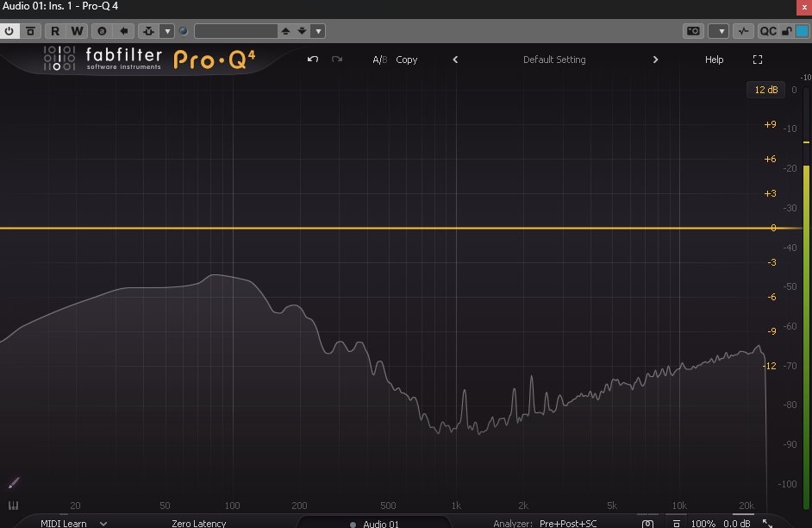The image size is (812, 528).
Task: Open the side-chain routing dropdown arrow
Action: pos(167,31)
